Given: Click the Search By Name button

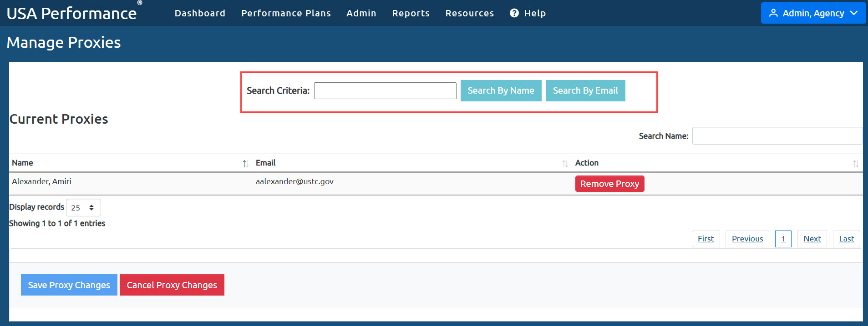Looking at the screenshot, I should click(501, 90).
